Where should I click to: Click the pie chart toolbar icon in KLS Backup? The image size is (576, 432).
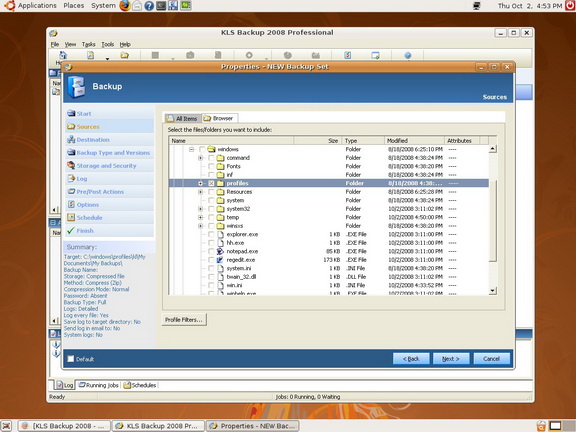(288, 55)
